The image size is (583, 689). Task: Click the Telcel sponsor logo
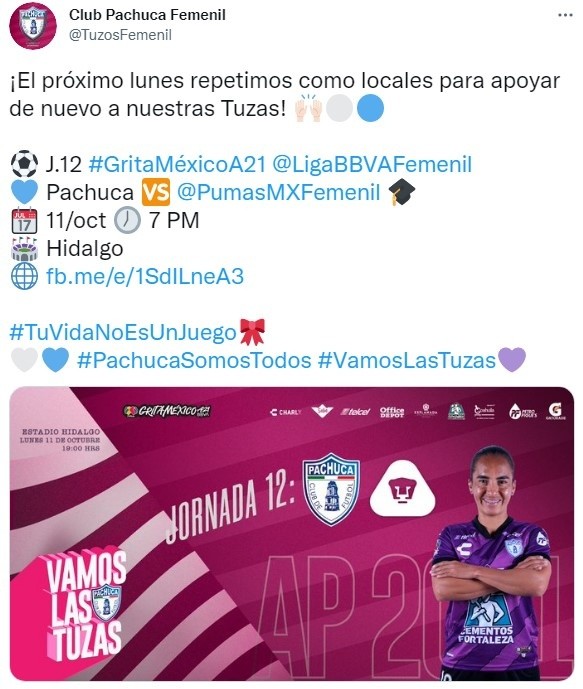pos(355,412)
